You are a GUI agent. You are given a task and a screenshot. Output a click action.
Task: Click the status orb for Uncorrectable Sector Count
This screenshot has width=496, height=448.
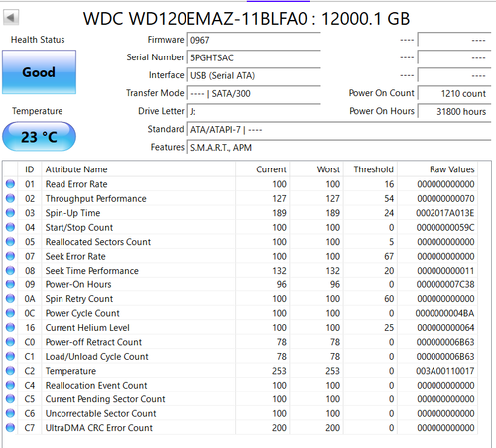[x=10, y=413]
